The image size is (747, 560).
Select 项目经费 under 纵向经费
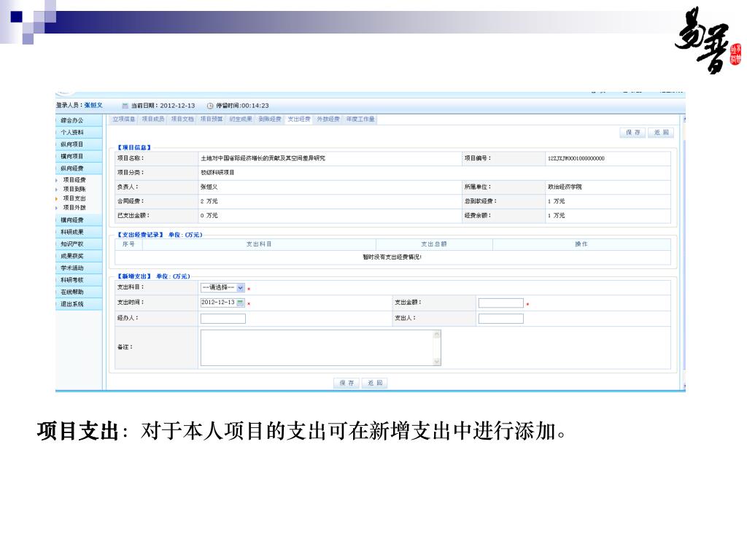pos(74,180)
